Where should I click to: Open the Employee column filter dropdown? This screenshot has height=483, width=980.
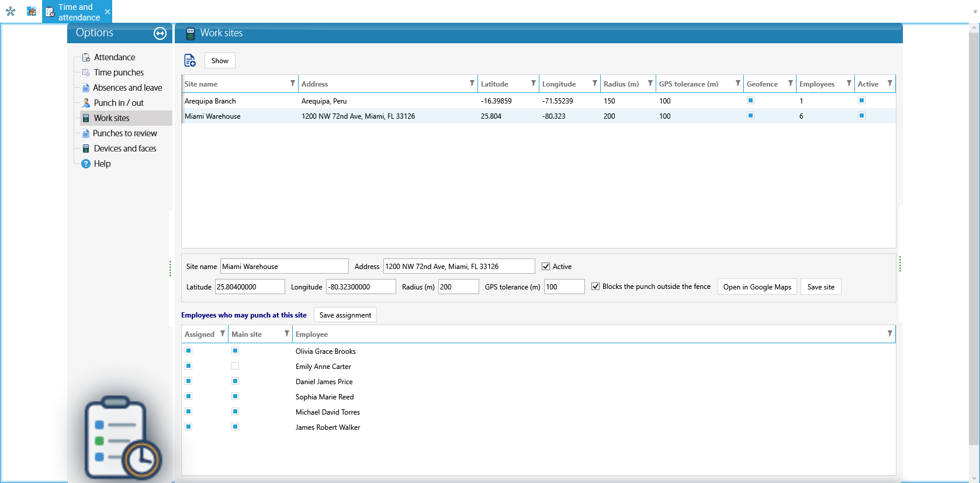890,334
